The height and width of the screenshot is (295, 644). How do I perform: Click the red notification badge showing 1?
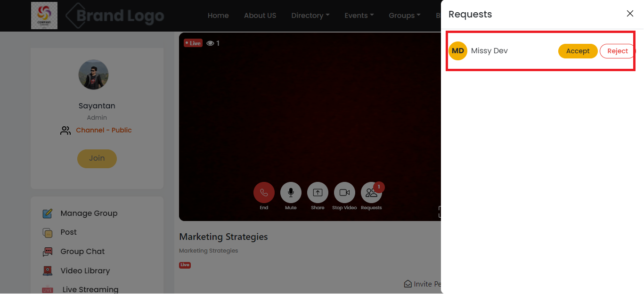tap(379, 187)
